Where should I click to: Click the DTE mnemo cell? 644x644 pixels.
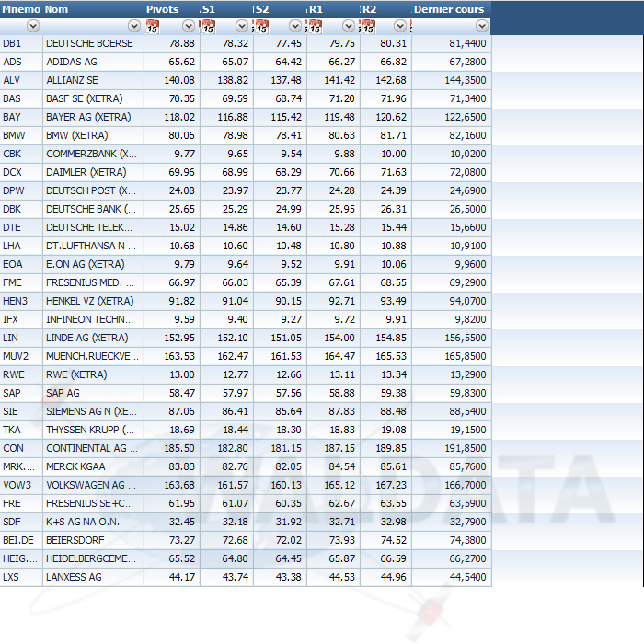point(21,227)
